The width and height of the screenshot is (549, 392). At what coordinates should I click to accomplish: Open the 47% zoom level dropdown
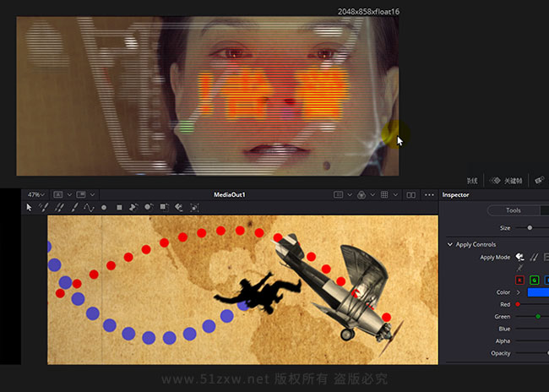coord(36,194)
